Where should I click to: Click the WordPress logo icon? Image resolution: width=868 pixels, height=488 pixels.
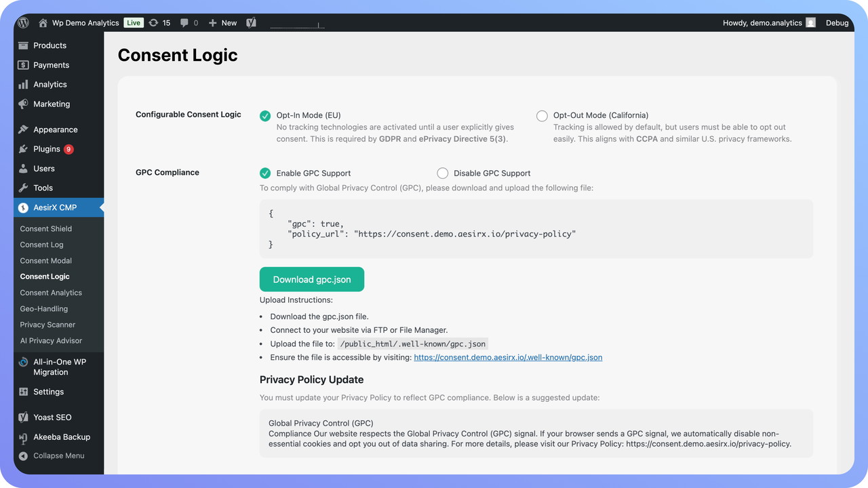tap(23, 22)
